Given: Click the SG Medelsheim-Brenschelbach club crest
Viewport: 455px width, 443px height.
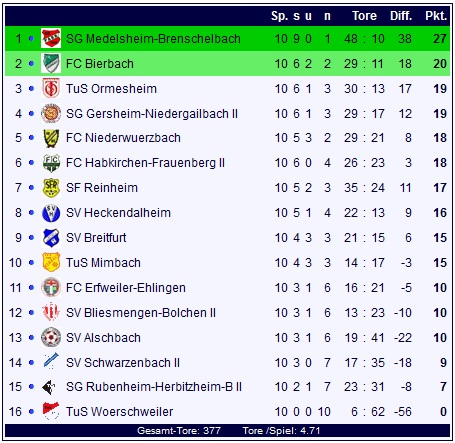Looking at the screenshot, I should pyautogui.click(x=51, y=38).
